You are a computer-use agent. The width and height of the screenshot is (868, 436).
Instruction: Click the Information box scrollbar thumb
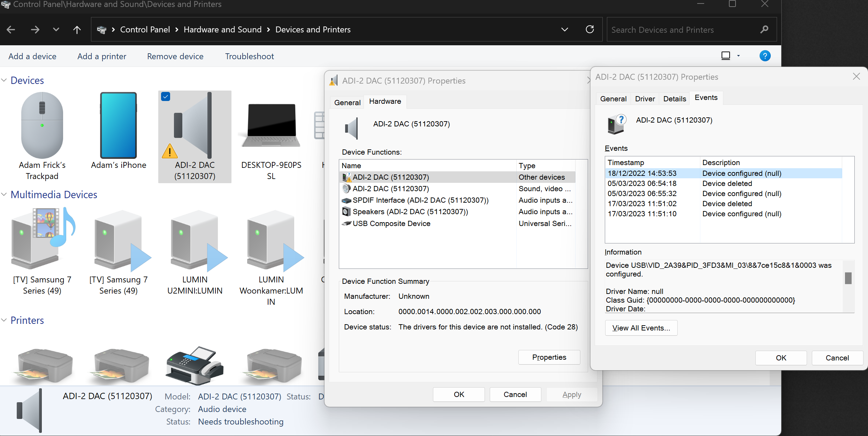click(x=848, y=278)
